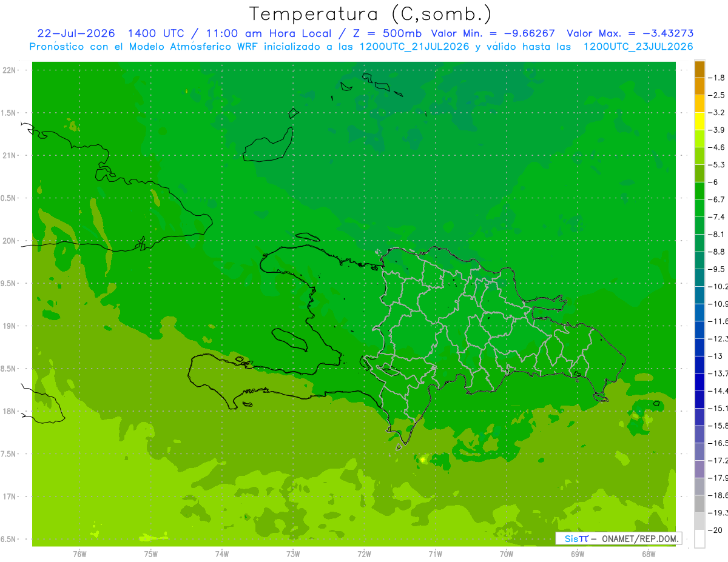The image size is (728, 562).
Task: Click the '9.5N' latitude label
Action: click(x=8, y=284)
